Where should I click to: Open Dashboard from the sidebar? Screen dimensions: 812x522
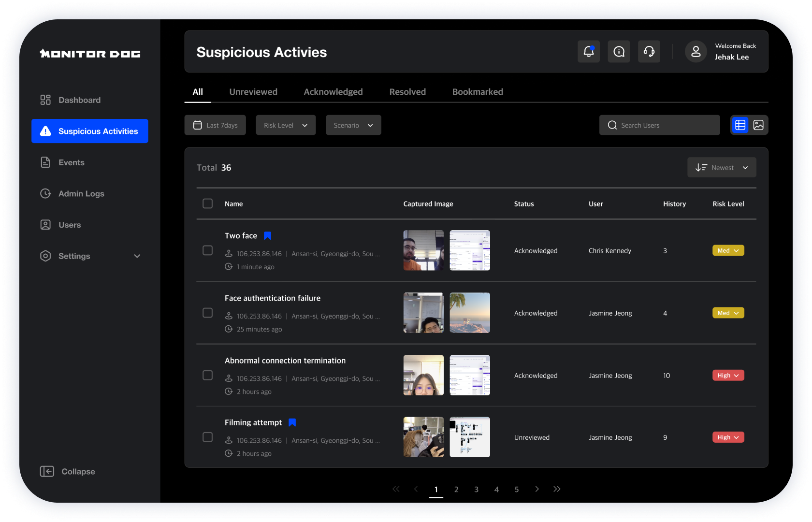point(79,100)
